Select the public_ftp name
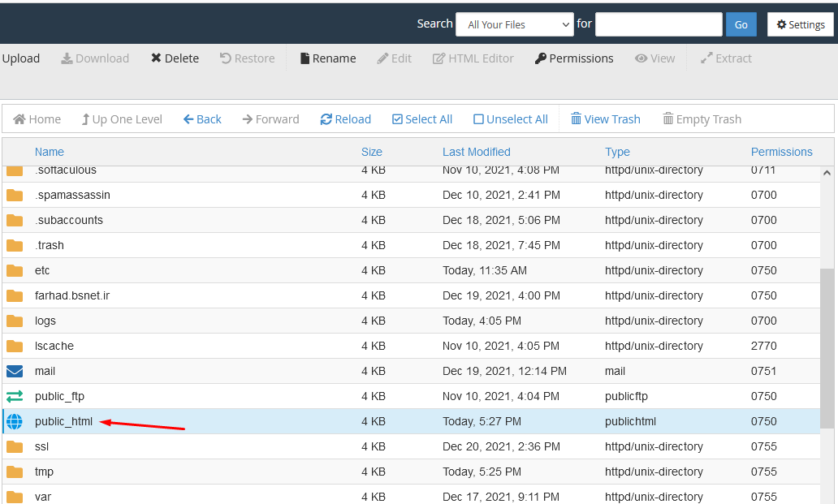Screen dimensions: 838x504 59,396
